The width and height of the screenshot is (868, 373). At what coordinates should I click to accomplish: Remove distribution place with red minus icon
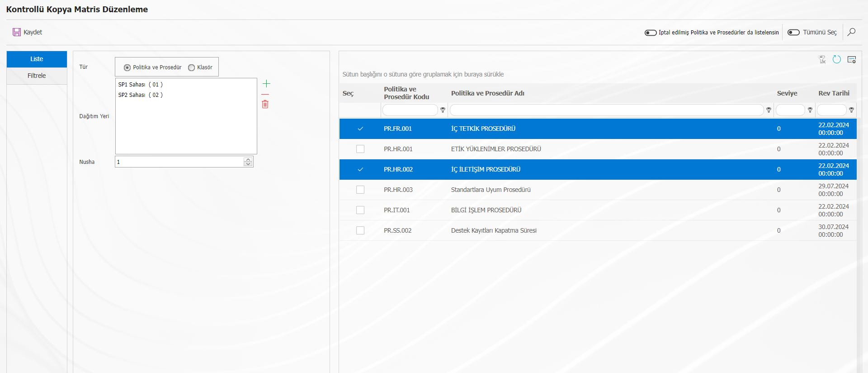tap(265, 94)
